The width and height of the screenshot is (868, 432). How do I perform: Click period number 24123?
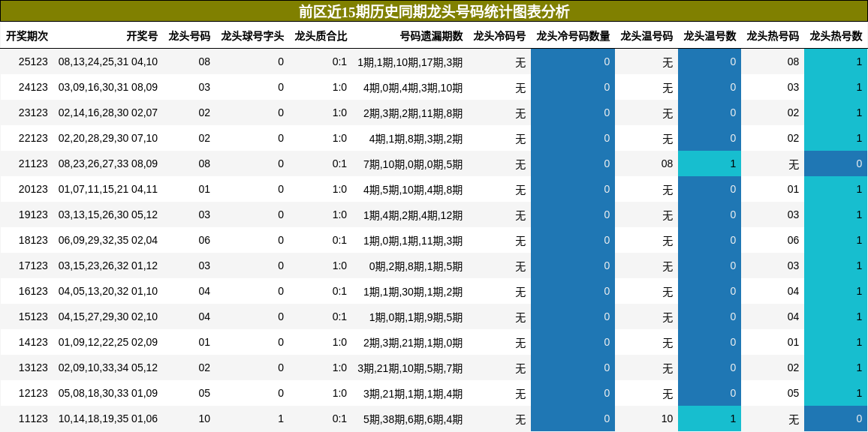tap(33, 88)
